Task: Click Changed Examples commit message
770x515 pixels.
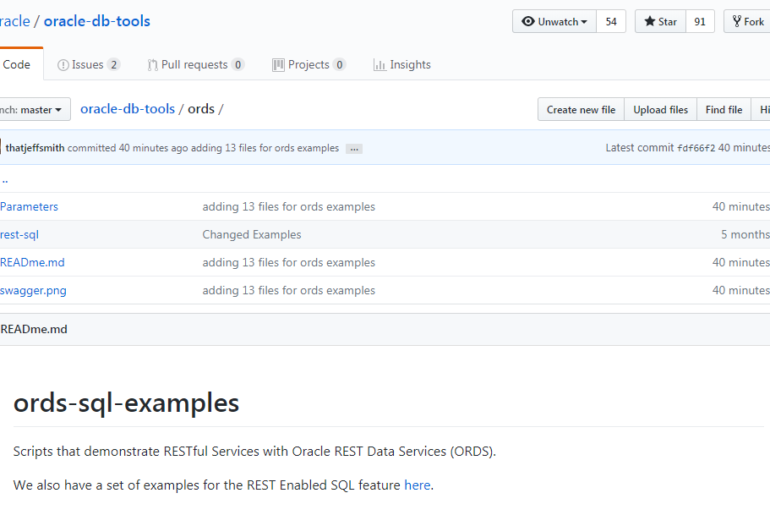Action: (x=252, y=235)
